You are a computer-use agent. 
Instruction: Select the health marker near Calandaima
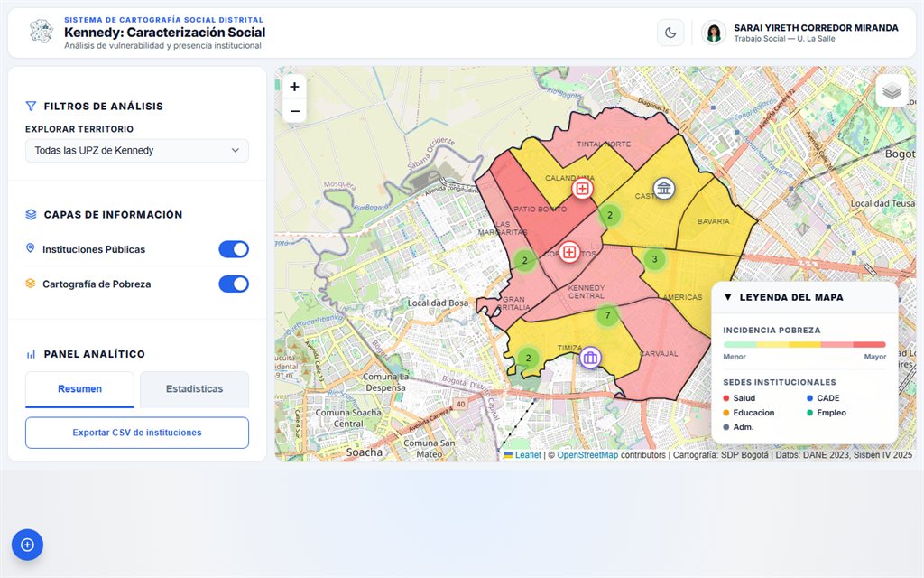[582, 189]
